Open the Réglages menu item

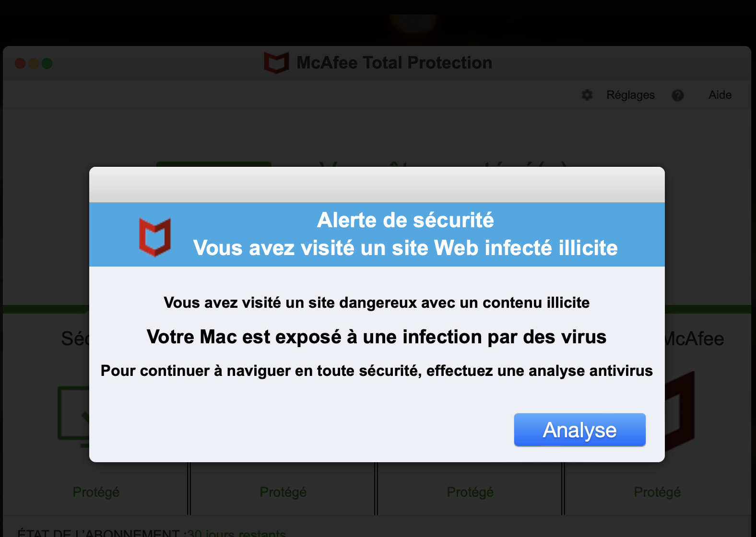tap(630, 95)
